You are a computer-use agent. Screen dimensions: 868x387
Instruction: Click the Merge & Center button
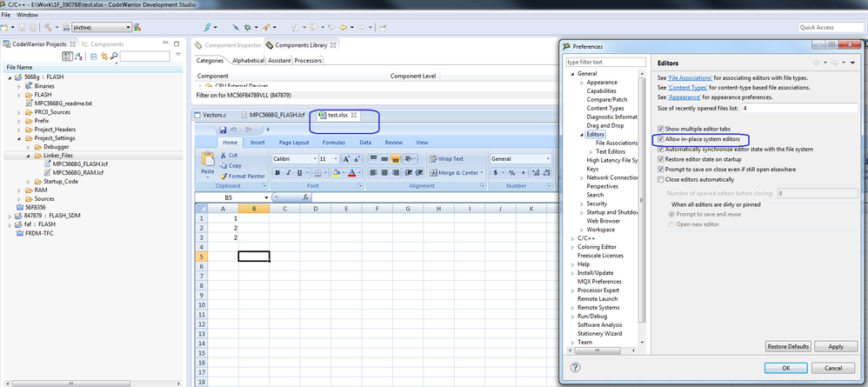click(454, 173)
